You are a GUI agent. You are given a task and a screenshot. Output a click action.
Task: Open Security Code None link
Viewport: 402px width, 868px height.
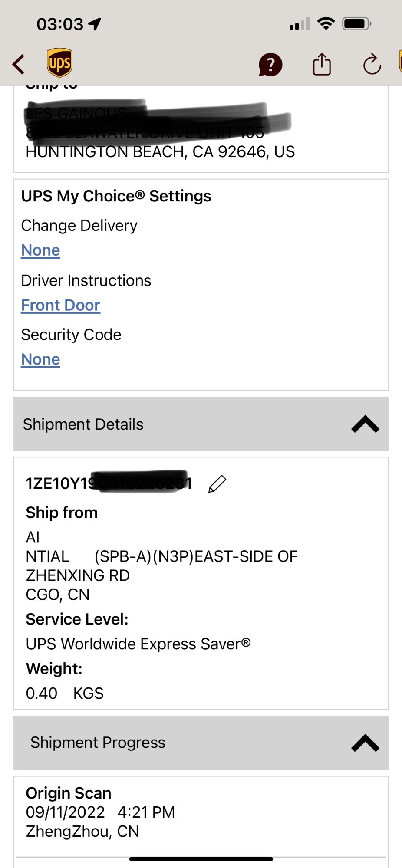click(40, 360)
